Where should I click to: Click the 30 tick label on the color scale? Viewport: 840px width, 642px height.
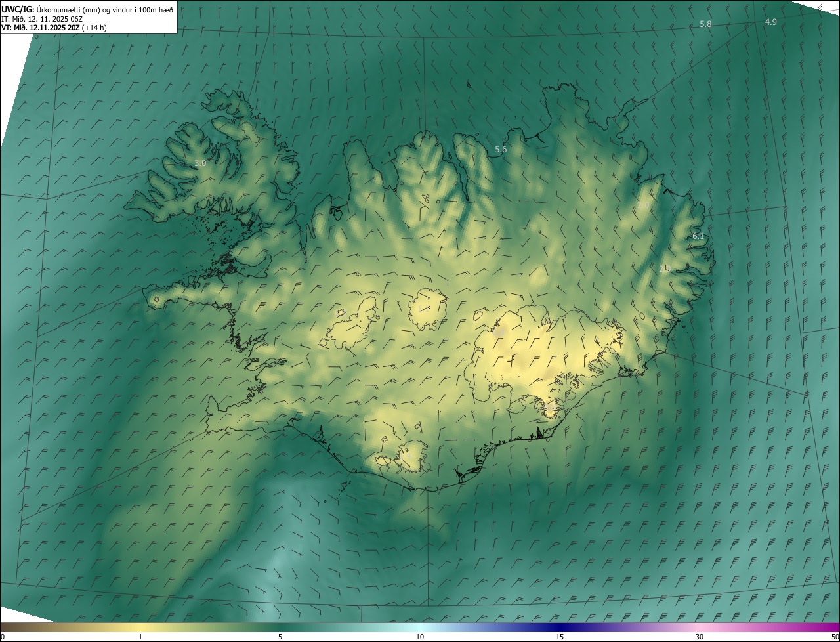click(x=700, y=637)
